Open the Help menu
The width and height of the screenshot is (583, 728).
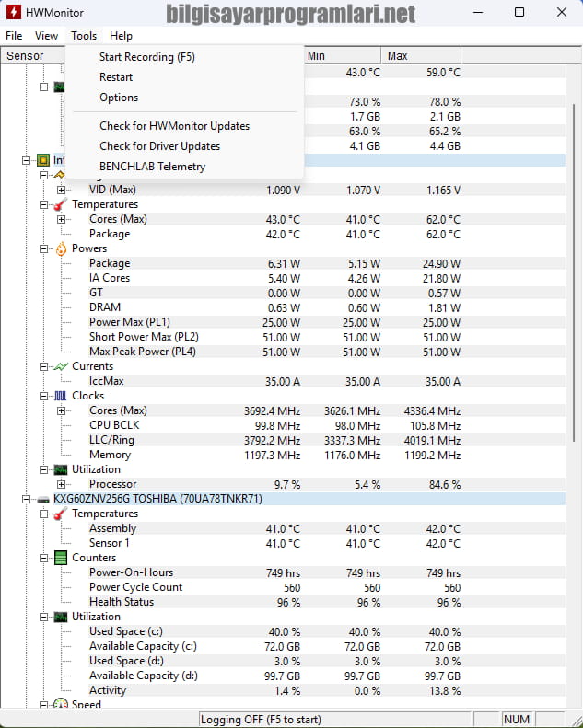(x=122, y=36)
